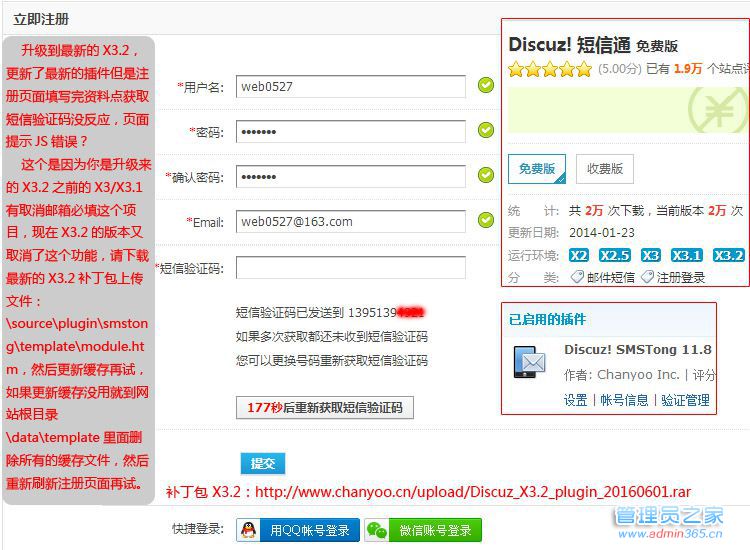This screenshot has height=550, width=750.
Task: Click the green checkmark next to confirm password
Action: point(486,175)
